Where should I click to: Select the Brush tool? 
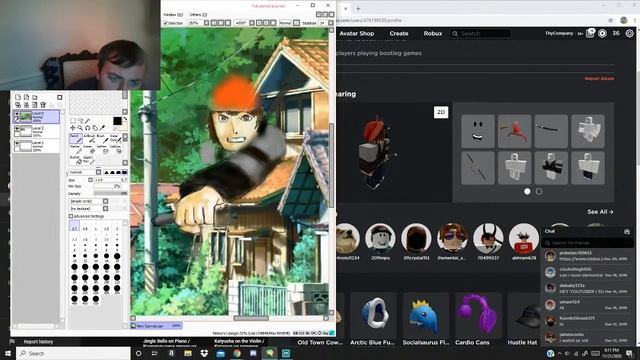pyautogui.click(x=103, y=139)
